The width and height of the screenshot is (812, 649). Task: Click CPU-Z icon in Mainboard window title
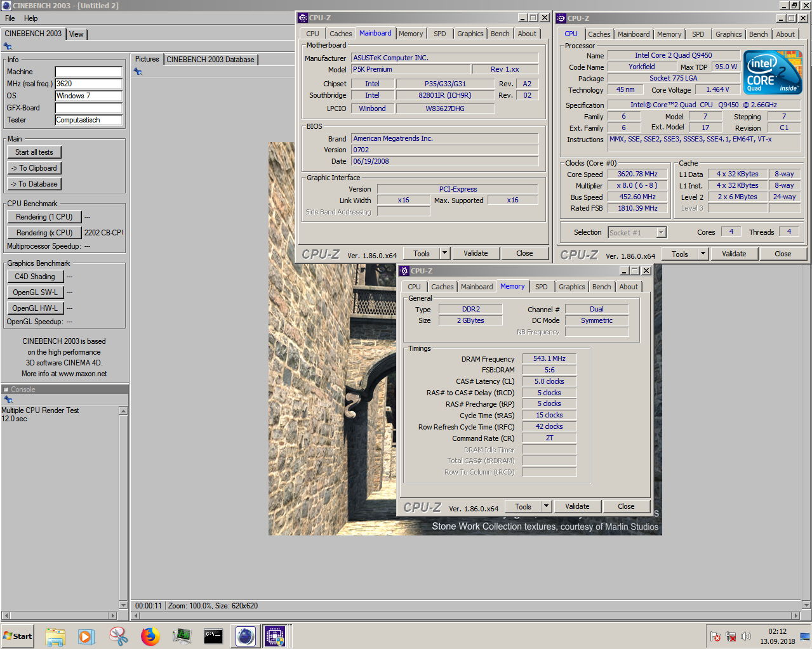coord(303,18)
